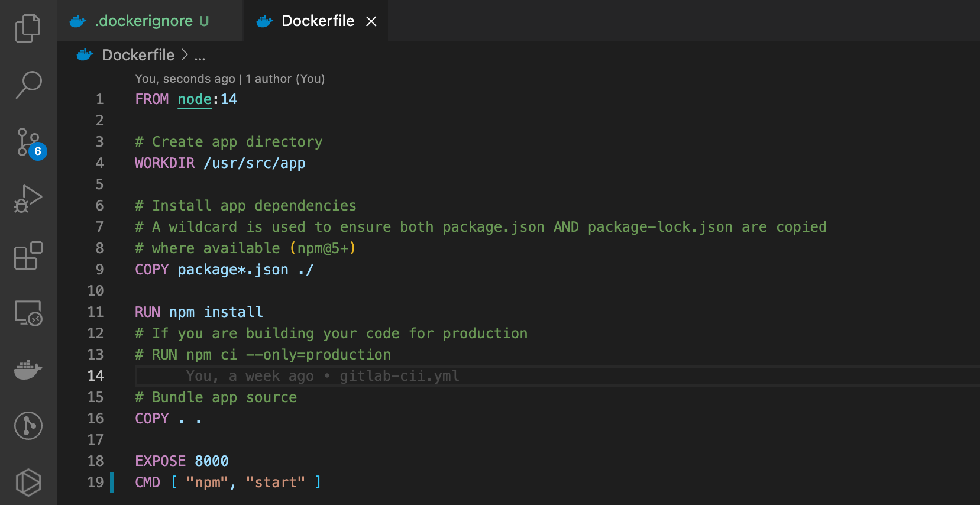The height and width of the screenshot is (505, 980).
Task: Click '# Install app dependencies' comment
Action: (x=245, y=206)
